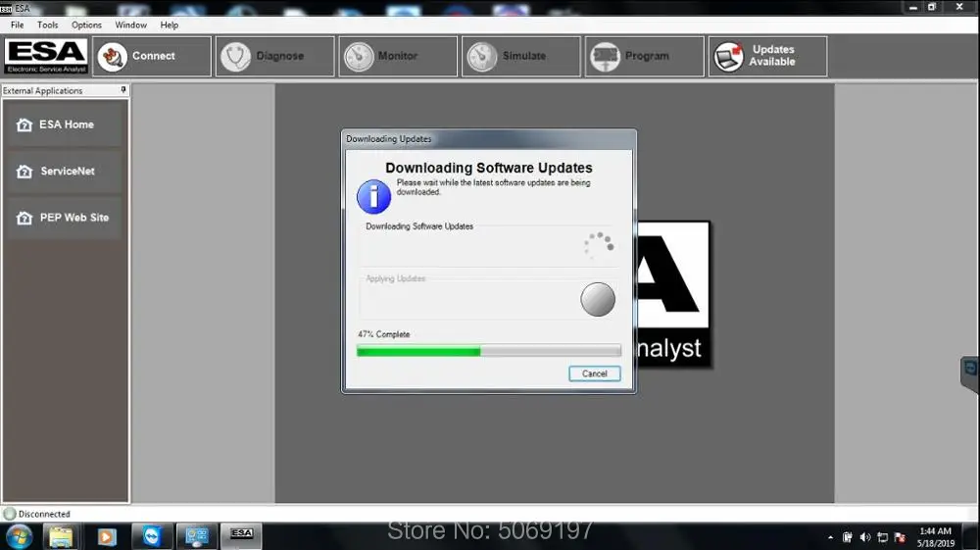This screenshot has width=980, height=550.
Task: Open the Tools menu
Action: pos(47,25)
